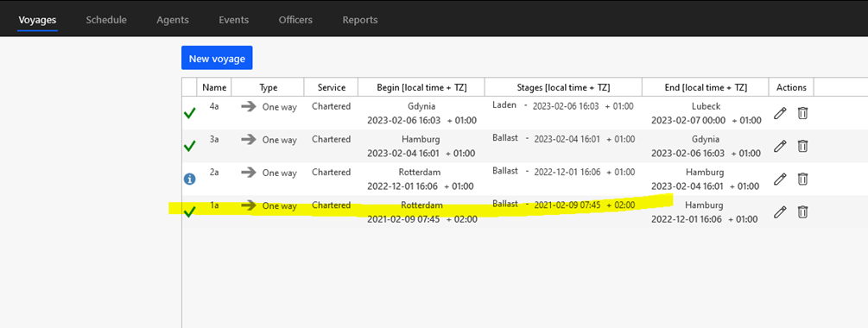Create a New voyage
The width and height of the screenshot is (868, 328).
coord(217,58)
